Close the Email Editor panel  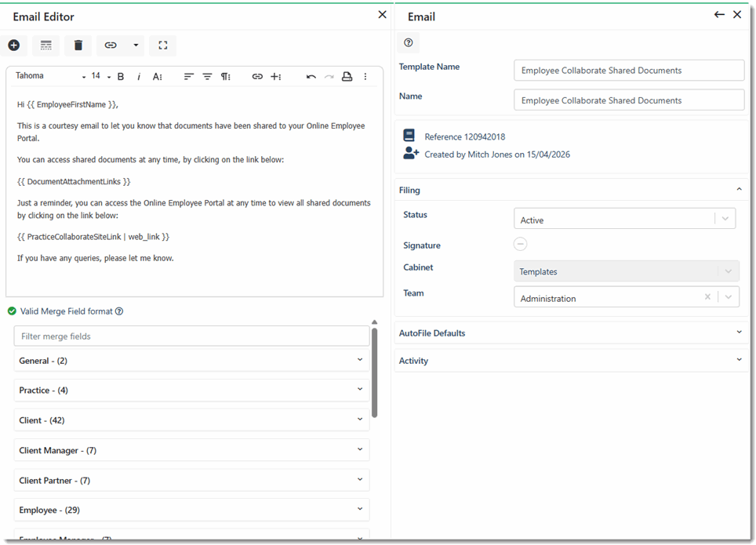(383, 14)
